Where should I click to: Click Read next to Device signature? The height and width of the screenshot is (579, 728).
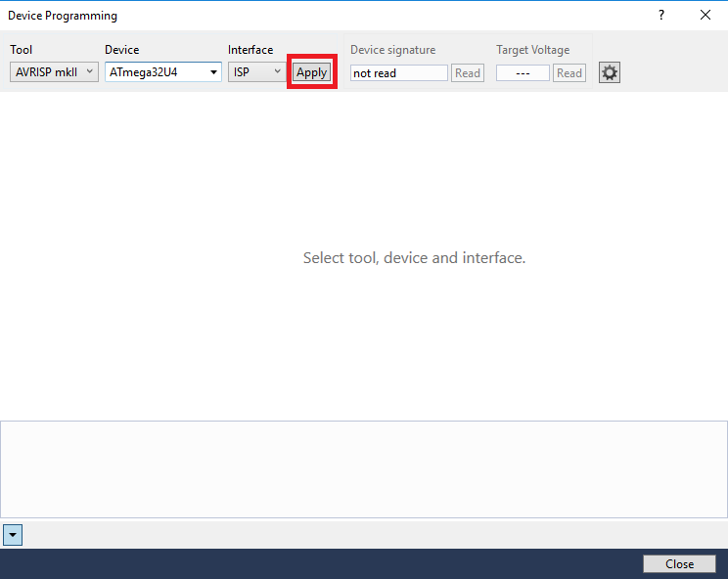click(x=468, y=72)
